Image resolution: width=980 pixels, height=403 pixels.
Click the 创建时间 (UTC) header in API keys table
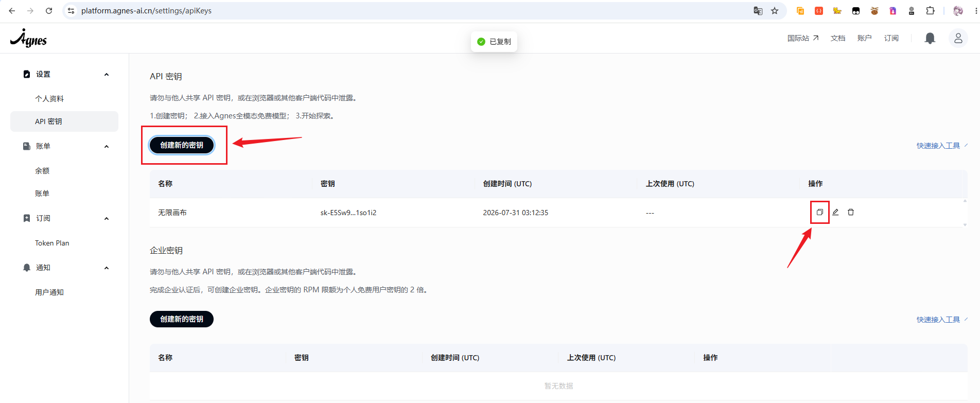[x=507, y=184]
